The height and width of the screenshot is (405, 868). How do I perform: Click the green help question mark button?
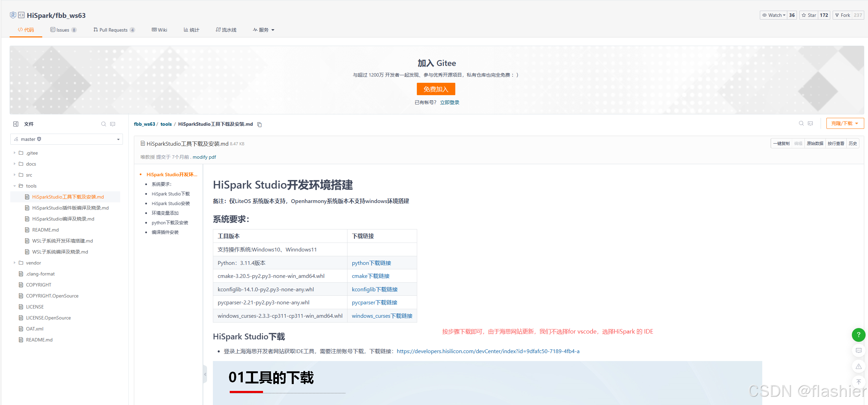(x=858, y=335)
